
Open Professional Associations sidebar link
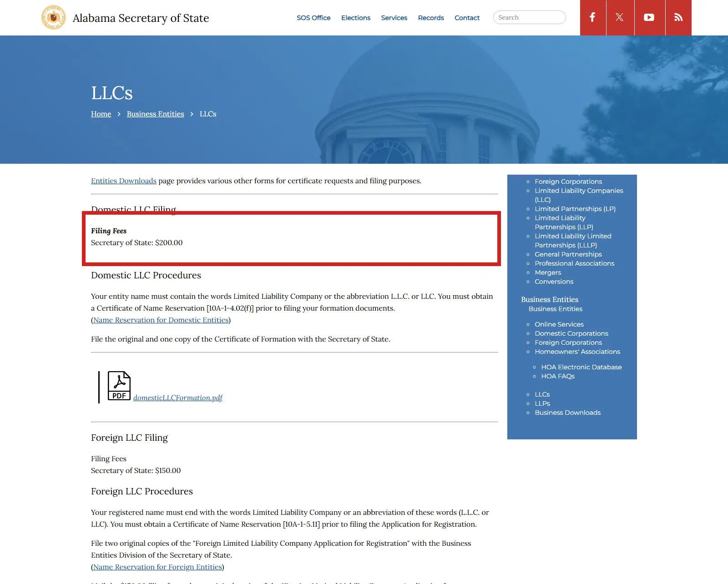pyautogui.click(x=575, y=263)
